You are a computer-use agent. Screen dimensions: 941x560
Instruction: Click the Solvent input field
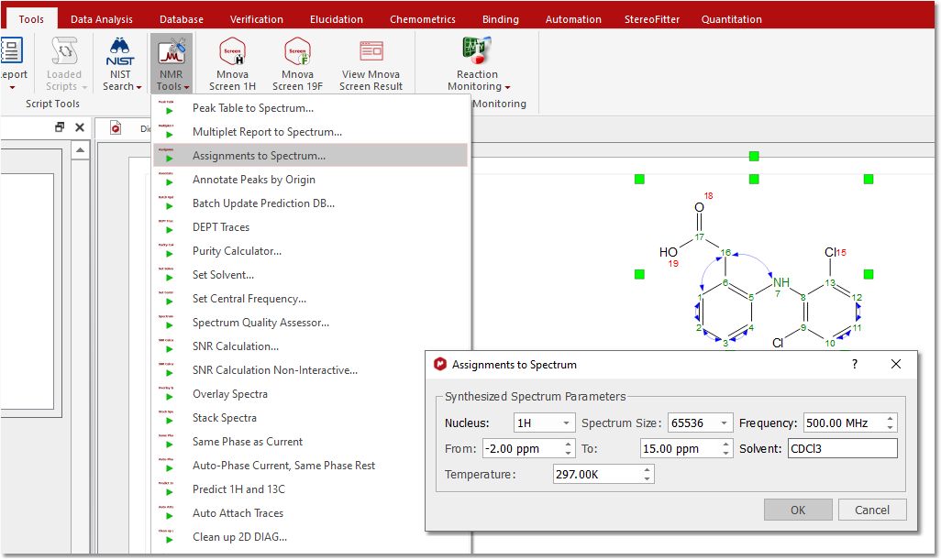[x=843, y=448]
